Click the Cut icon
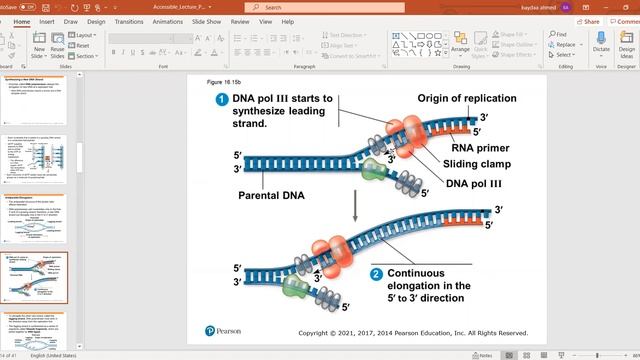The width and height of the screenshot is (640, 360). [11, 36]
